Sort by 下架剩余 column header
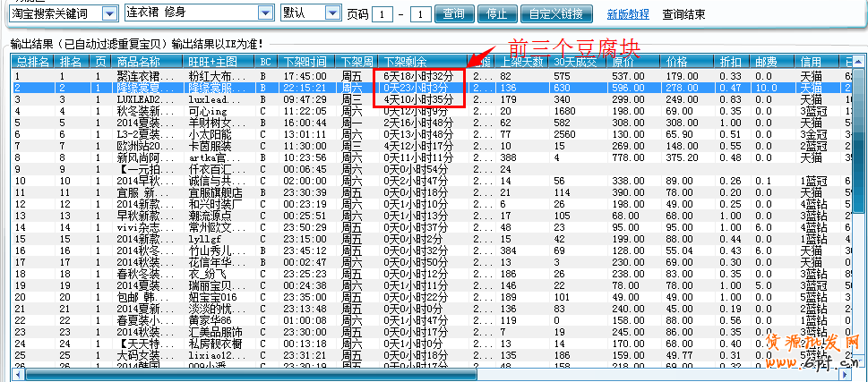Viewport: 868px width, 382px height. [x=424, y=62]
